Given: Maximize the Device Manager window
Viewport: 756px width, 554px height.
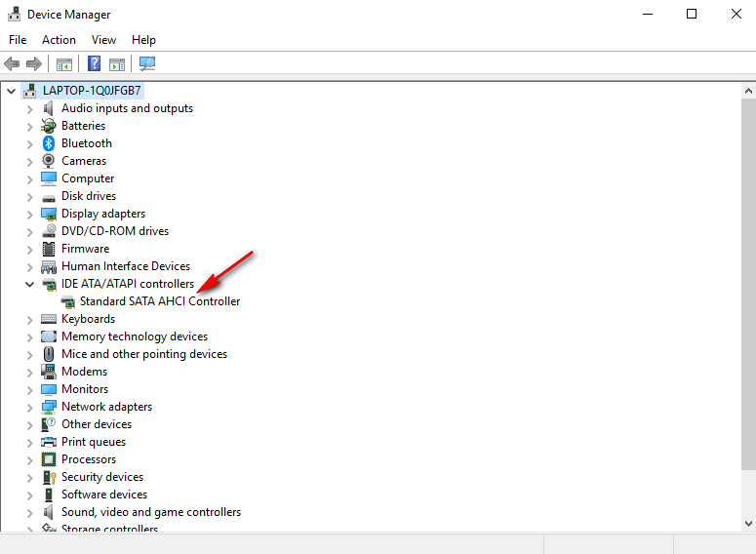Looking at the screenshot, I should coord(692,14).
